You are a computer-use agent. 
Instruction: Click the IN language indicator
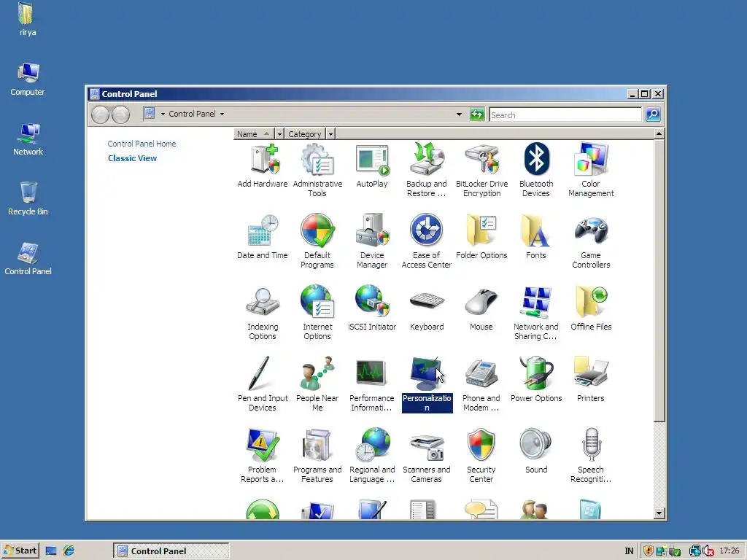click(629, 551)
